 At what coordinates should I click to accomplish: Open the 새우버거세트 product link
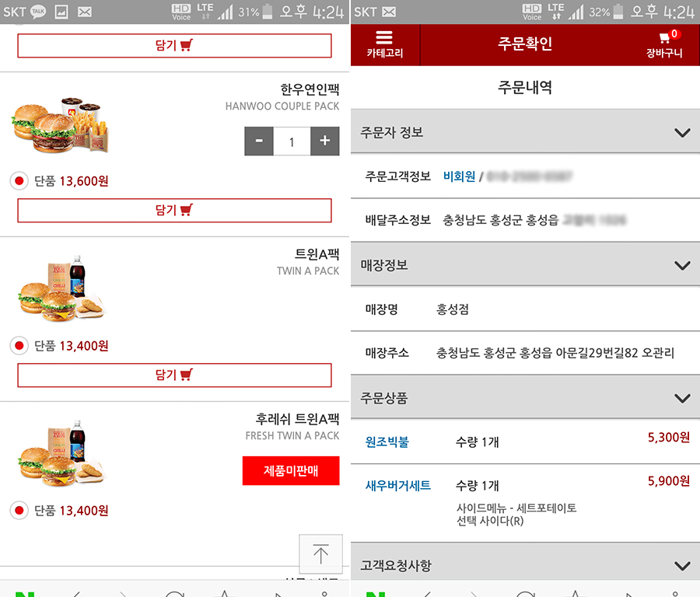(x=397, y=486)
